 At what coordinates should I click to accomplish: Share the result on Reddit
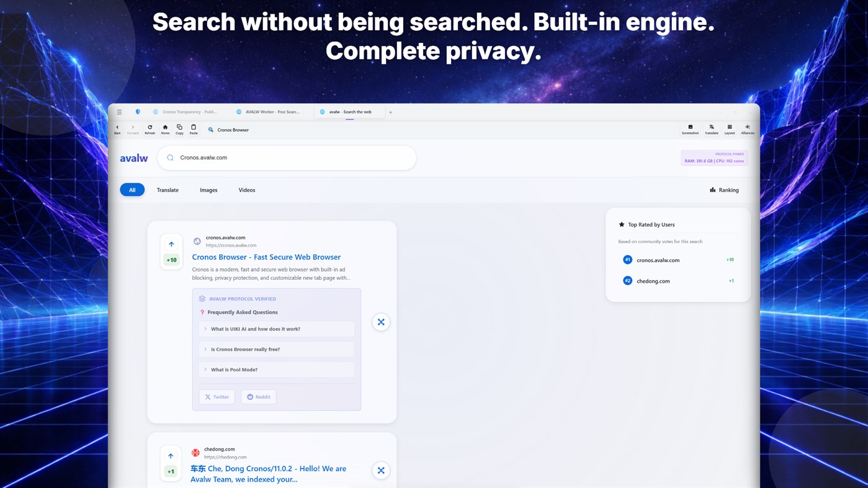(x=258, y=396)
